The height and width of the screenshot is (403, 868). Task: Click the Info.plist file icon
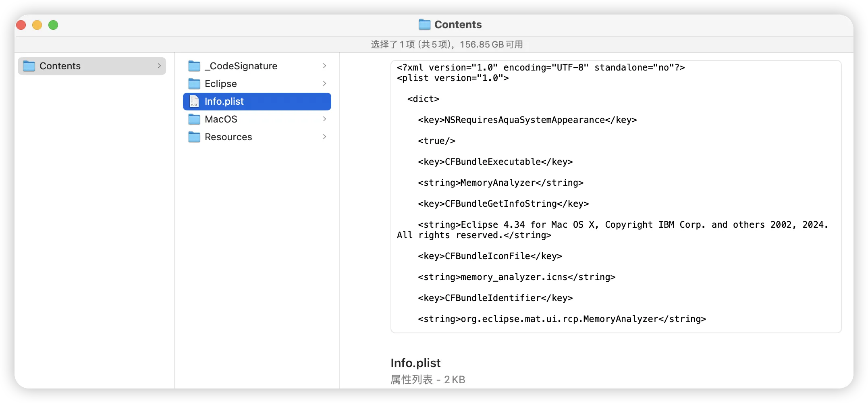194,101
